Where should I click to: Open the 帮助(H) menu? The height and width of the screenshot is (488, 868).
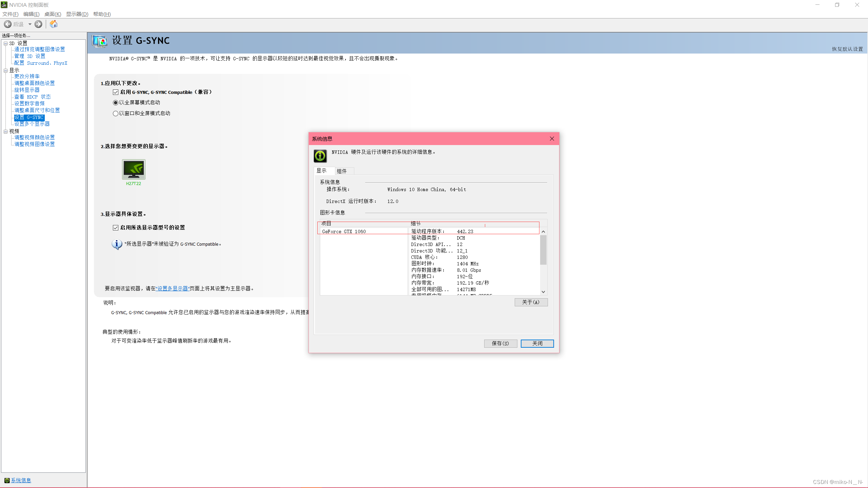[102, 14]
